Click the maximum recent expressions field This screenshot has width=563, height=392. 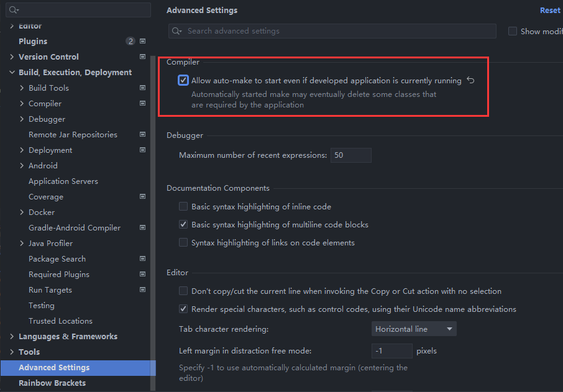click(350, 155)
